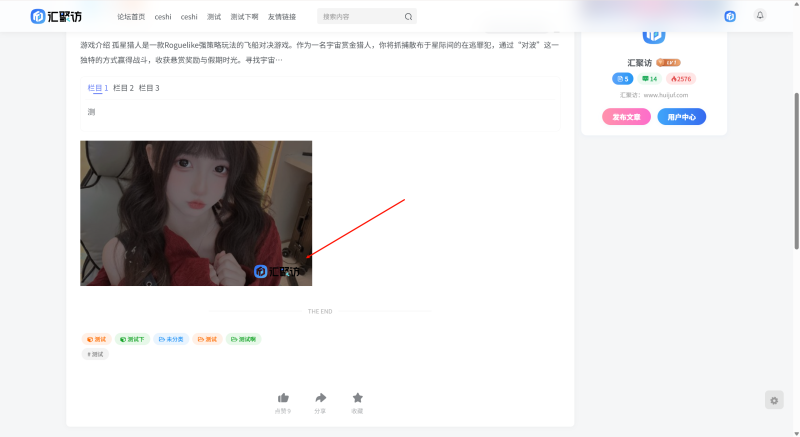
Task: Favorite the post with star icon
Action: pyautogui.click(x=357, y=398)
